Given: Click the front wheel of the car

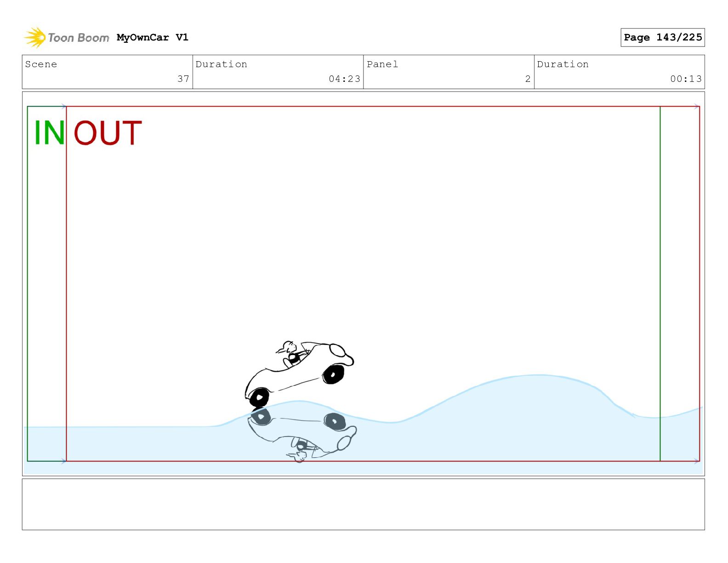Looking at the screenshot, I should coord(333,373).
